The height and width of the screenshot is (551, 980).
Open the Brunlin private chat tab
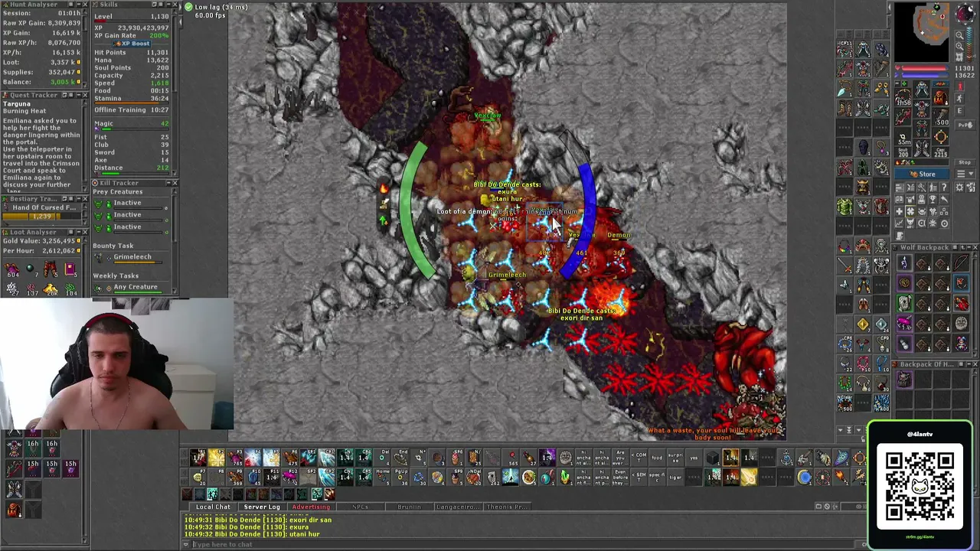(409, 507)
